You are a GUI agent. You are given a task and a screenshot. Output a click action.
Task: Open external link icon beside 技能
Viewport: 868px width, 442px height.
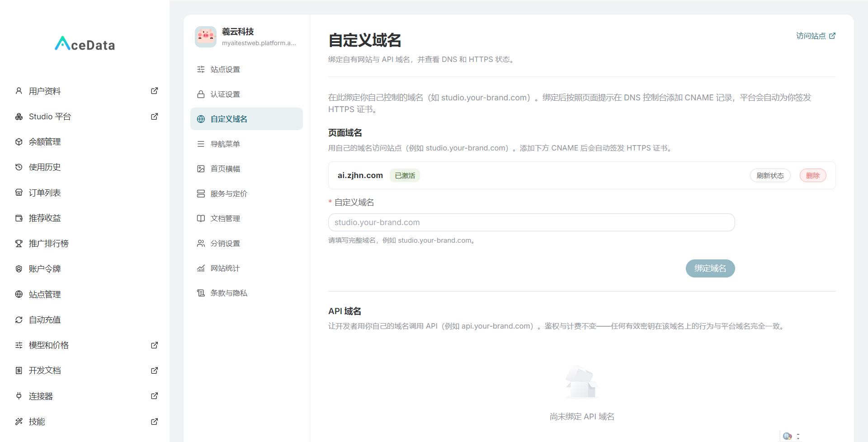coord(154,422)
